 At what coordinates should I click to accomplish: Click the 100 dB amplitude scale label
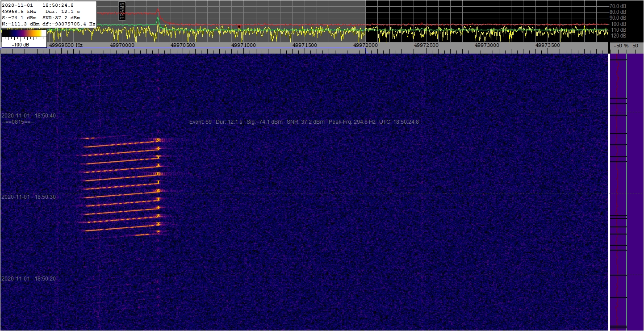point(619,24)
